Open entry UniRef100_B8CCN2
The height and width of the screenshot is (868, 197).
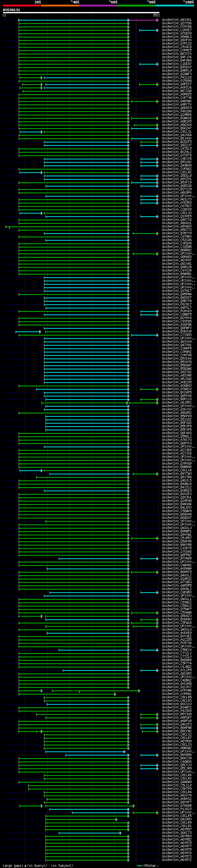pyautogui.click(x=177, y=731)
